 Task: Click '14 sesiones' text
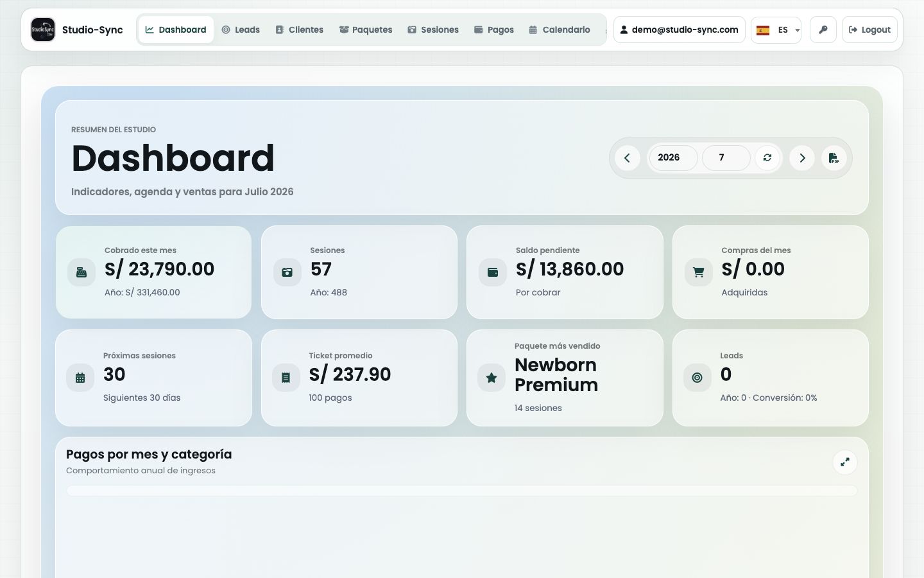(538, 408)
